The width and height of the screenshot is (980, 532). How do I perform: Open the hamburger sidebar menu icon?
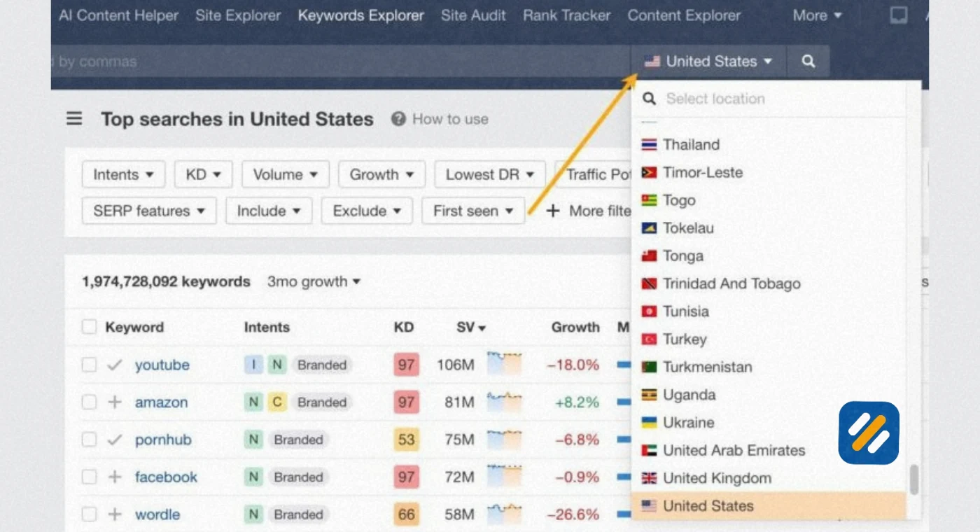click(x=74, y=119)
